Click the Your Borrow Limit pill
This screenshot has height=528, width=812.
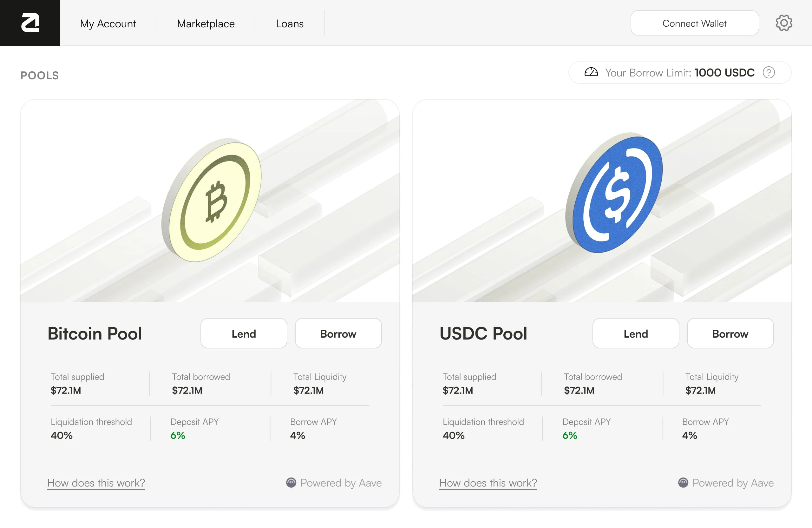tap(680, 72)
